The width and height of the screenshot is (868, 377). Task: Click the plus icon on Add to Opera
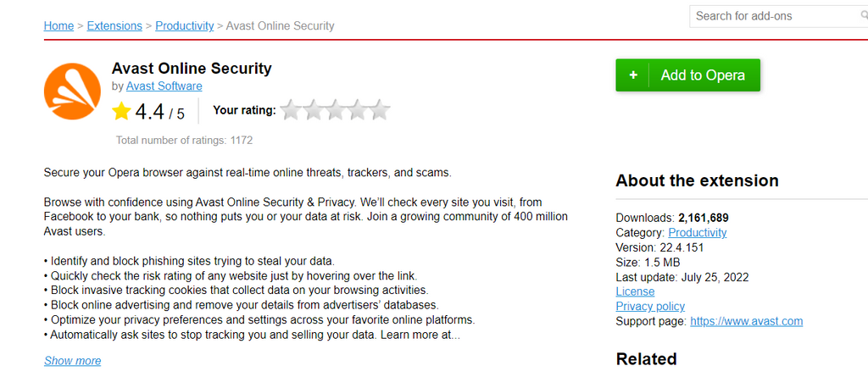point(632,75)
